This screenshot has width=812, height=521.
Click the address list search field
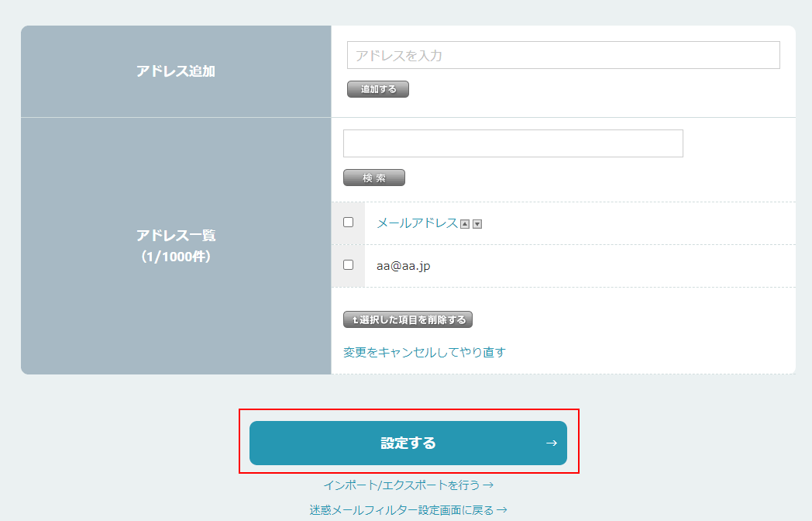pyautogui.click(x=513, y=143)
